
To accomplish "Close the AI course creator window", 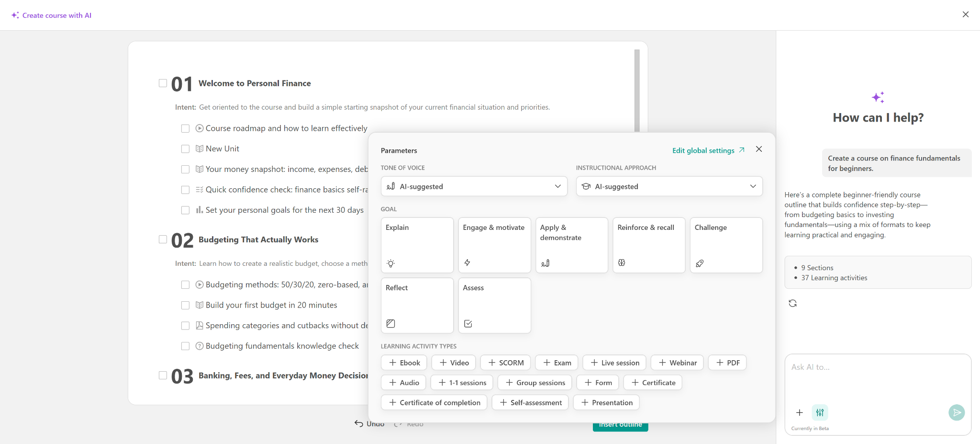I will click(x=966, y=14).
